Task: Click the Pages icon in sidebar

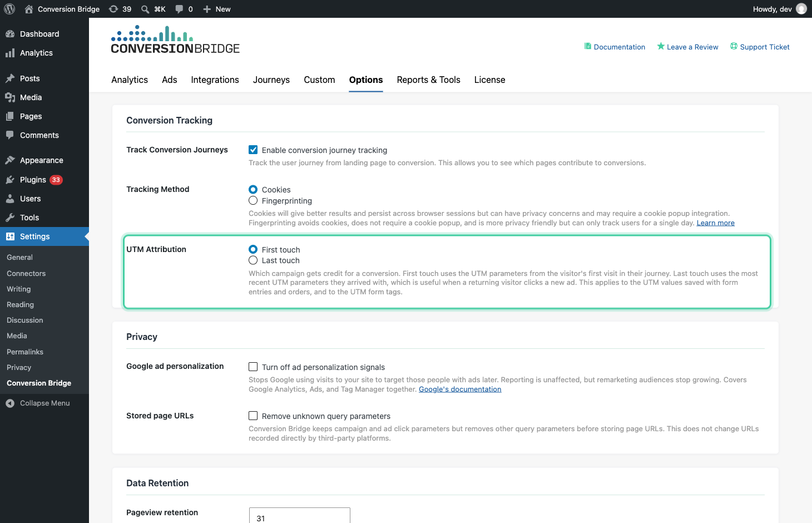Action: pyautogui.click(x=10, y=116)
